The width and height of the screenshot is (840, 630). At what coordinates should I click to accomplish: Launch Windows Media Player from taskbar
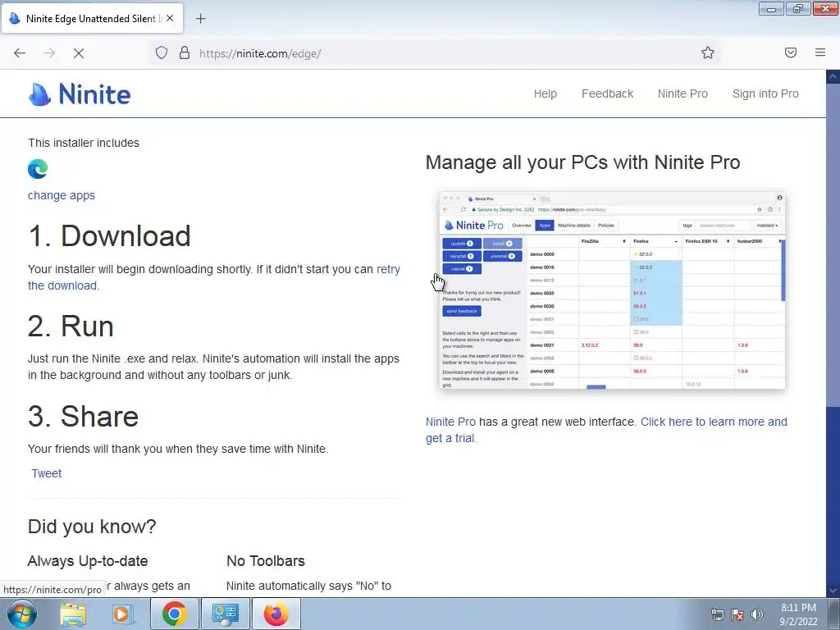pyautogui.click(x=123, y=614)
